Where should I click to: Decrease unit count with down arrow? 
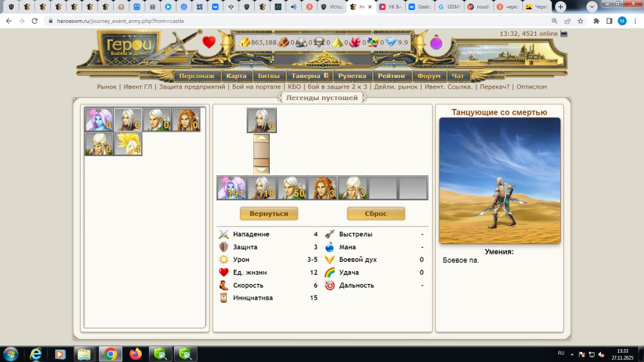click(x=262, y=170)
